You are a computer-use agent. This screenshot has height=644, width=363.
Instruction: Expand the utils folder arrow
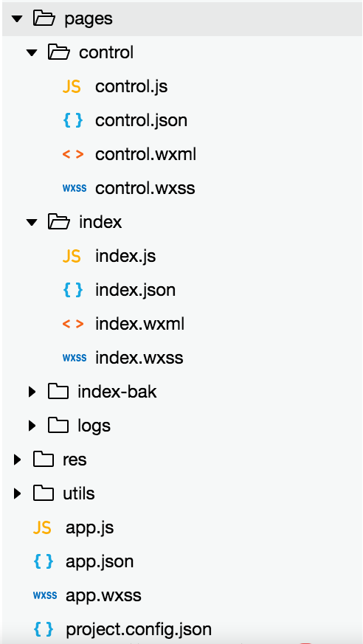[x=17, y=494]
